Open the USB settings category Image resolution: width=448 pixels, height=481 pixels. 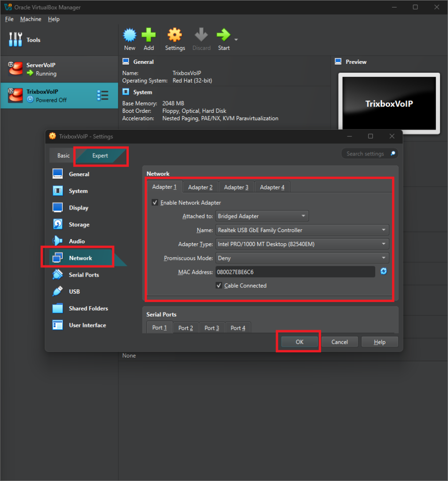(74, 291)
